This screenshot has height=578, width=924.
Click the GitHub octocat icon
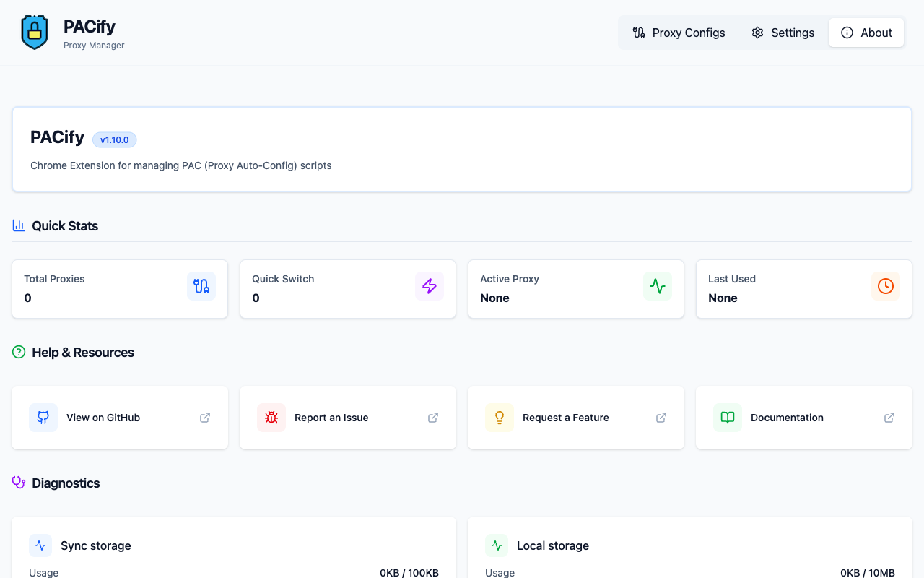pyautogui.click(x=43, y=418)
